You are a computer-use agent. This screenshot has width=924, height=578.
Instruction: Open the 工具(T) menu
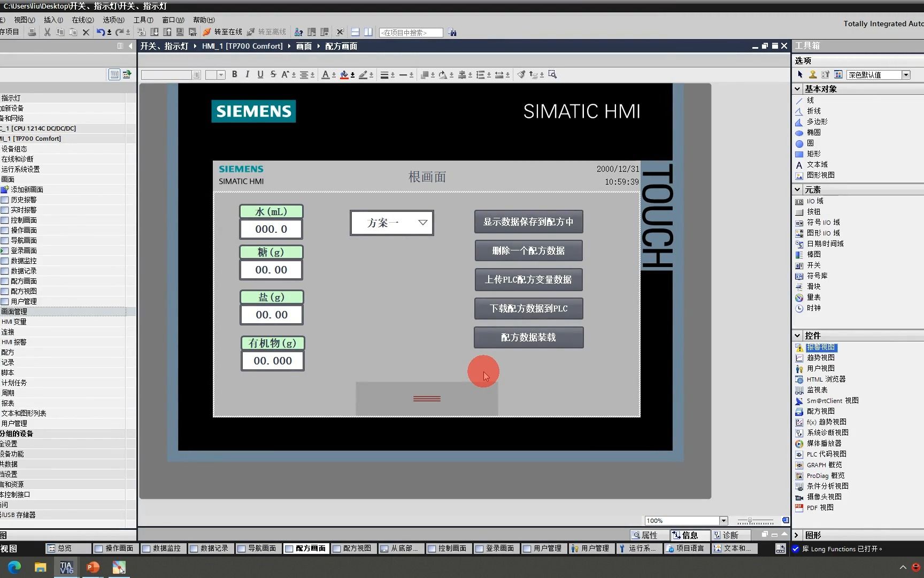(143, 20)
